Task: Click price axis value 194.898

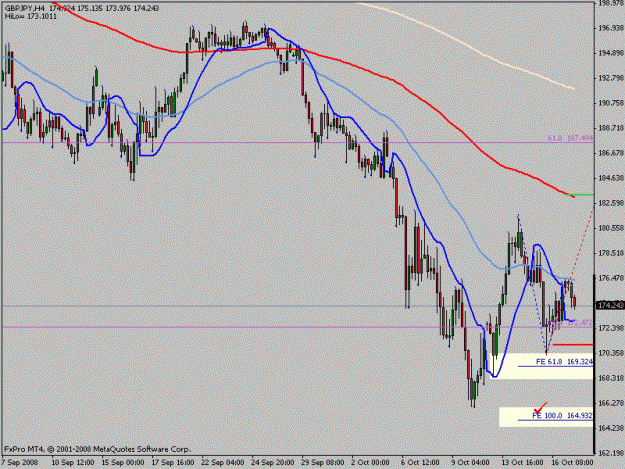Action: (x=611, y=53)
